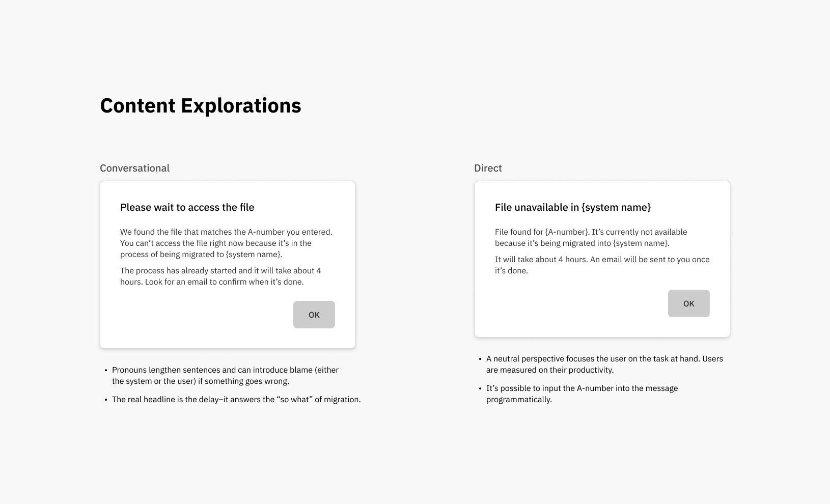The height and width of the screenshot is (504, 830).
Task: Click the "Please wait to access the file" title
Action: coord(187,207)
